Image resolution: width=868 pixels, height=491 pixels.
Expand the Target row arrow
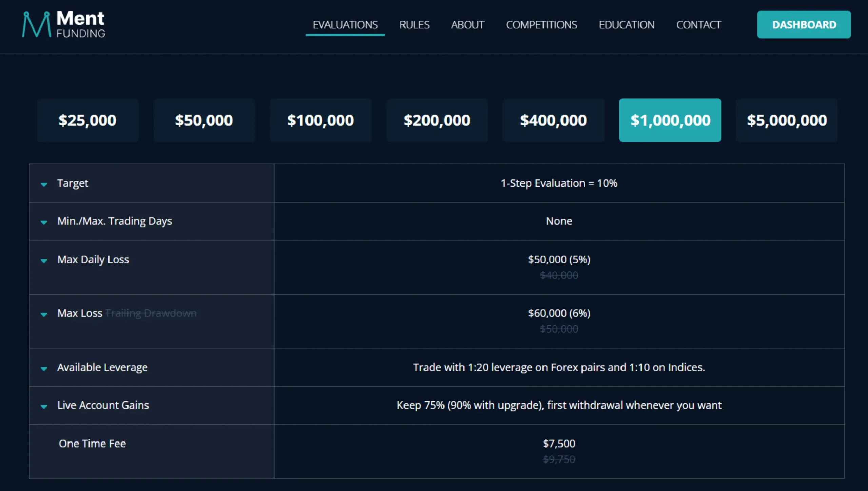click(44, 184)
